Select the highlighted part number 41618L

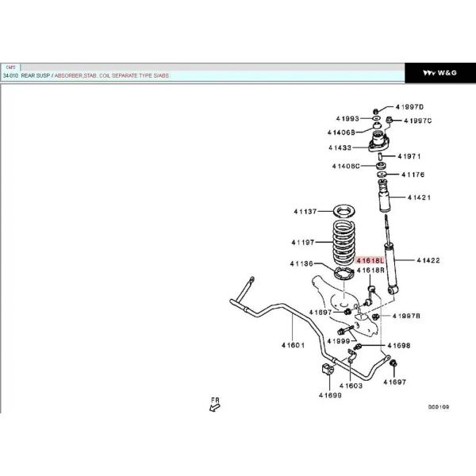(370, 260)
